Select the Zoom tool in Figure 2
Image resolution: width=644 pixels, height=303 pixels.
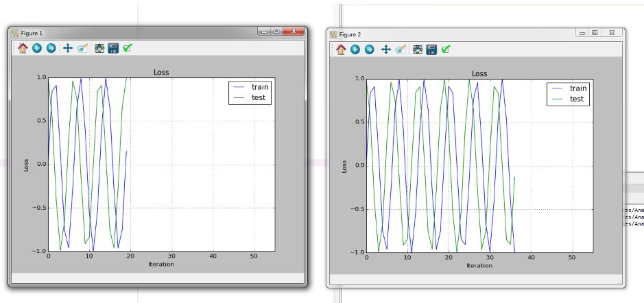coord(399,49)
